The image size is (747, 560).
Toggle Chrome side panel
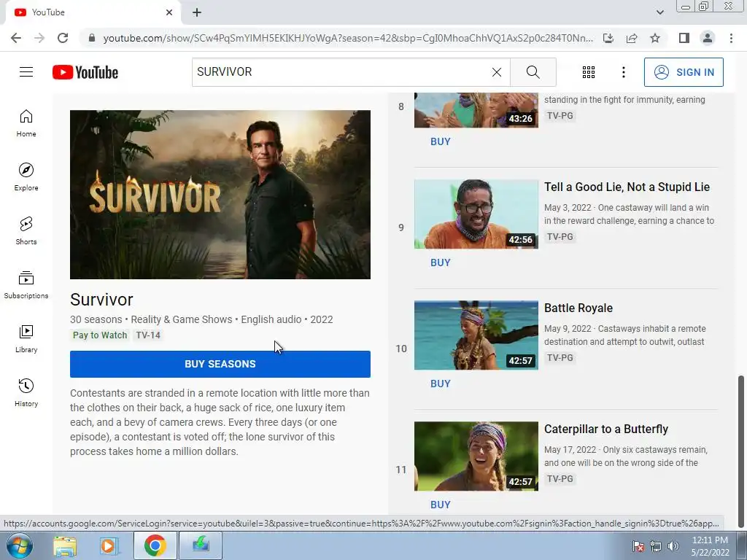[684, 38]
